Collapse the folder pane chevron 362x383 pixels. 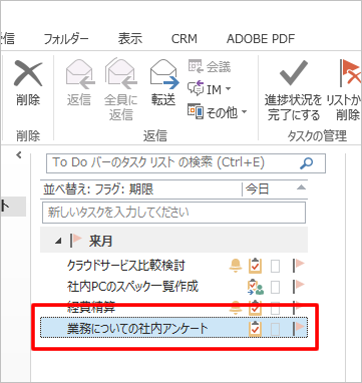tap(19, 155)
